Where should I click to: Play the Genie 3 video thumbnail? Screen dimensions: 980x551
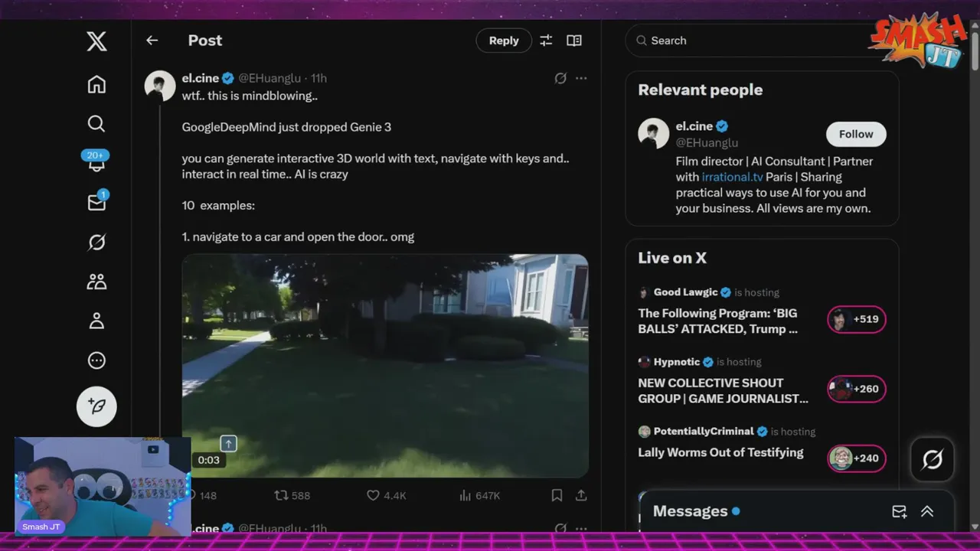click(x=385, y=366)
